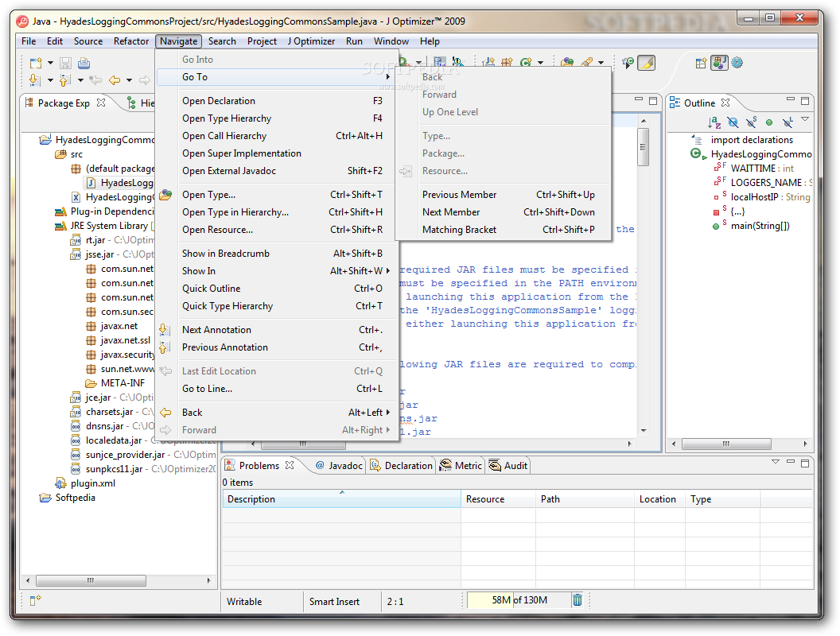
Task: Toggle the Java perspective button
Action: pos(719,63)
